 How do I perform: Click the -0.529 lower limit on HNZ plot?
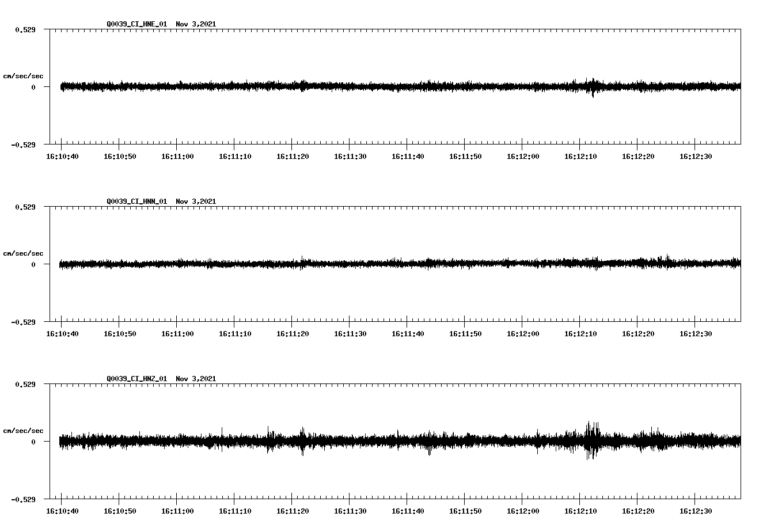(22, 499)
